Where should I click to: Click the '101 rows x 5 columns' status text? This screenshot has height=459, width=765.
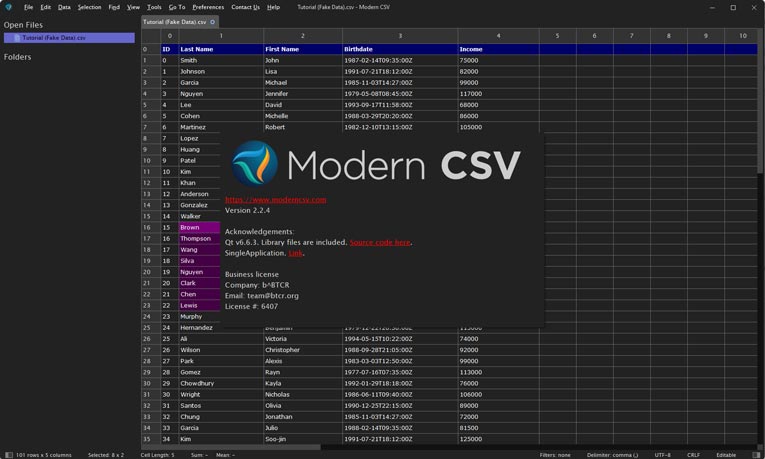coord(43,455)
